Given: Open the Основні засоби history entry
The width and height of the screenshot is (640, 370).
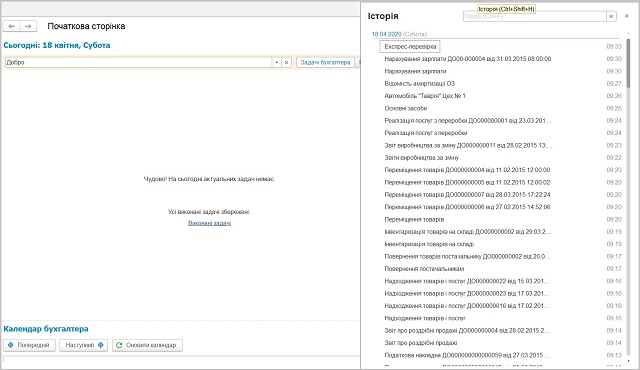Looking at the screenshot, I should click(x=406, y=108).
